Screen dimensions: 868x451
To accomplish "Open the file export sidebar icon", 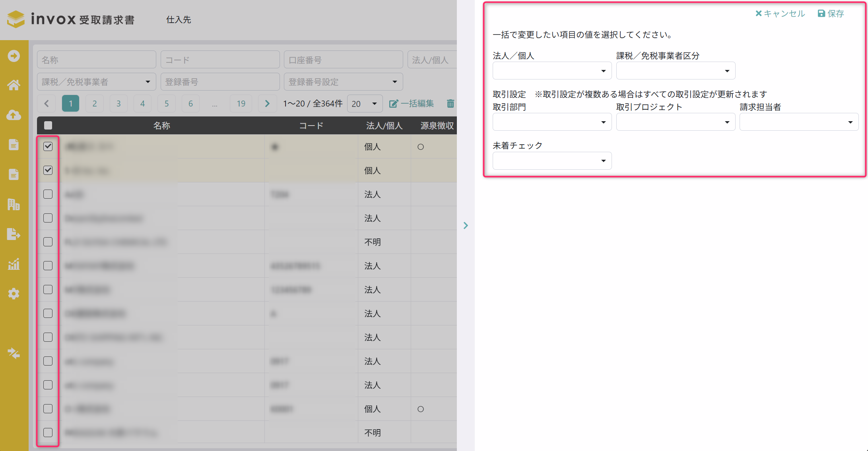I will point(14,234).
